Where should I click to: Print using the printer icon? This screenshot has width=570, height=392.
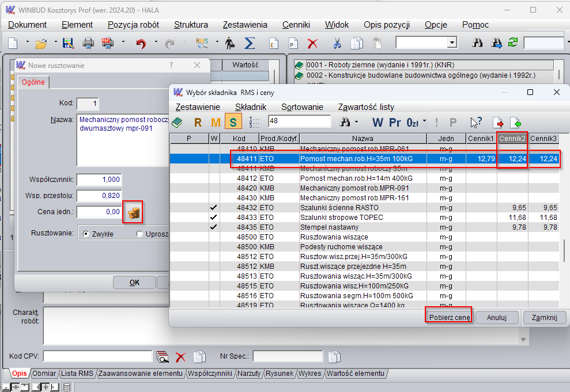pos(88,43)
